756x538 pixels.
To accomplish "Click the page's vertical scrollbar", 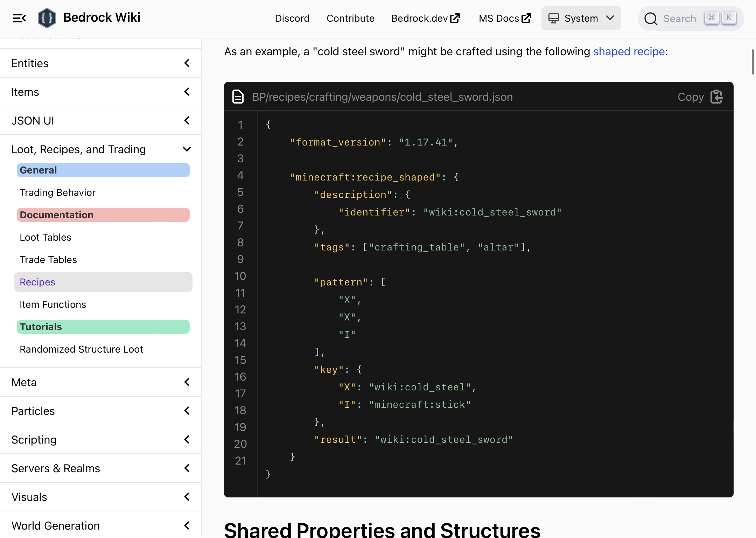I will click(752, 62).
